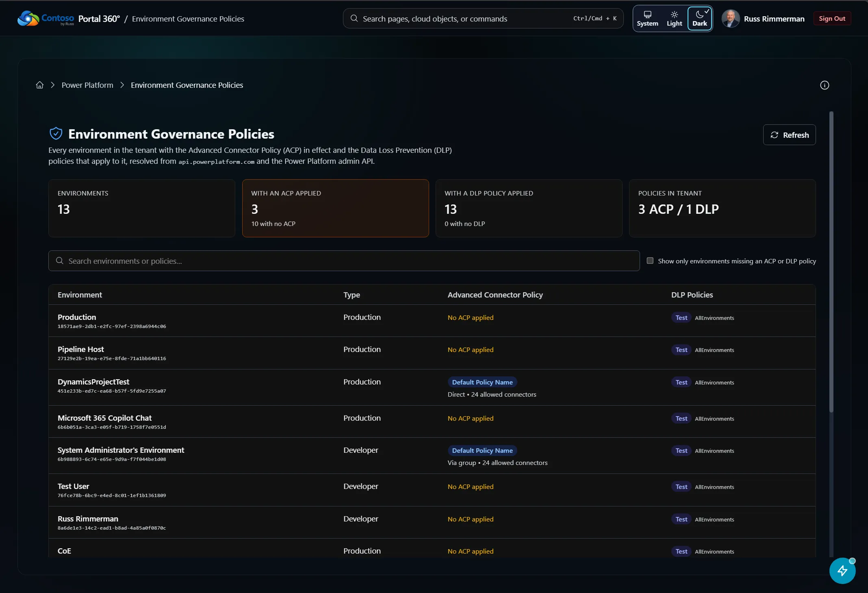Click No ACP applied in Pipeline Host row
This screenshot has width=868, height=593.
(471, 350)
